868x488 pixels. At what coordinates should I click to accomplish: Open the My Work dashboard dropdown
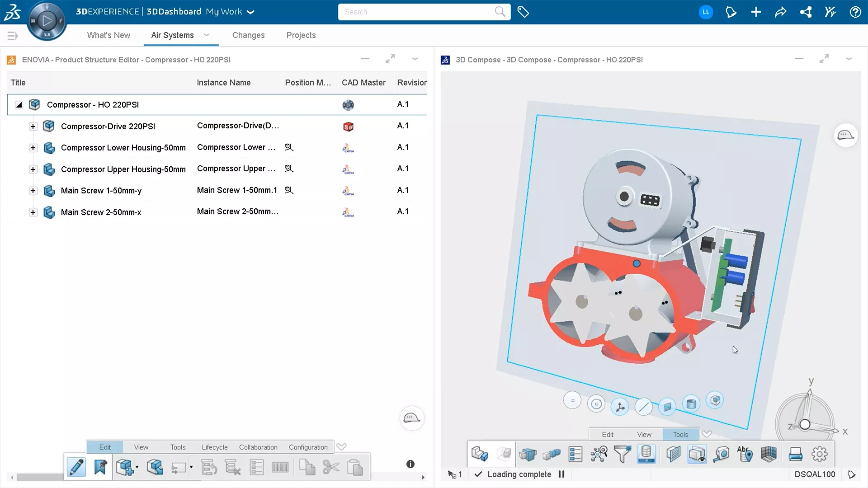(250, 12)
